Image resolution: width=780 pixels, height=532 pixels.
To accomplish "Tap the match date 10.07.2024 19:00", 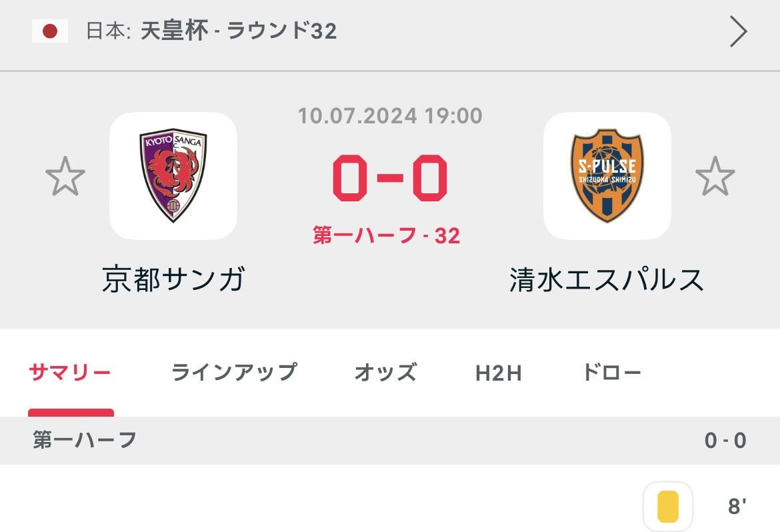I will coord(390,116).
